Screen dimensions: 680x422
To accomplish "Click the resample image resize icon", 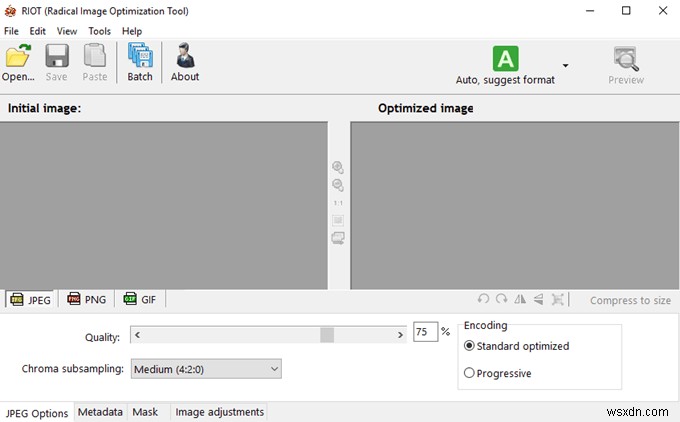I will 557,299.
